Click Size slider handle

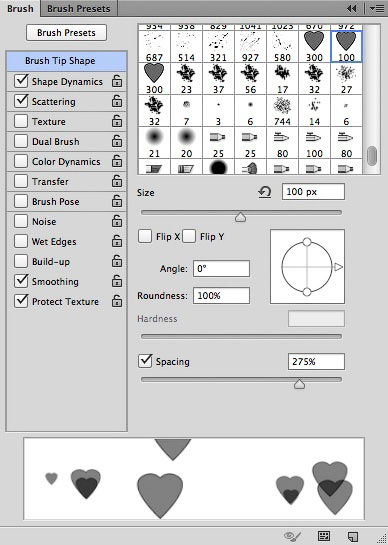tap(240, 217)
